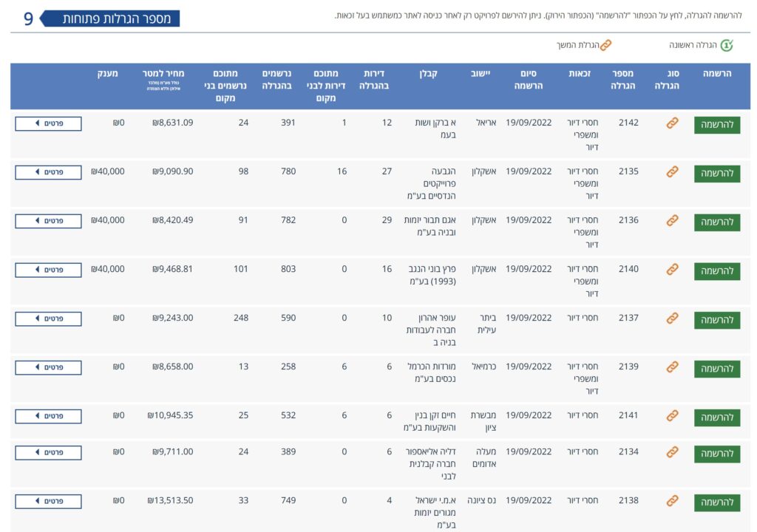Click the orange 'הגרלת המשך' legend icon
The height and width of the screenshot is (532, 757).
605,45
